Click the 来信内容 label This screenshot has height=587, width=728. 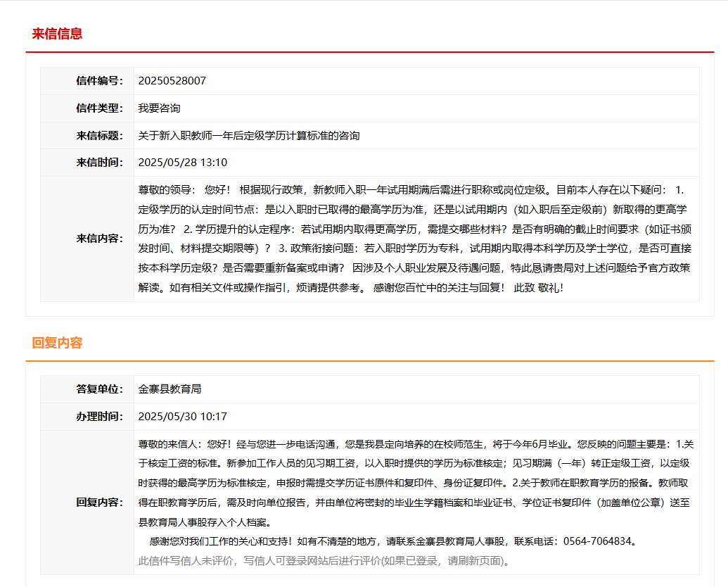click(99, 239)
